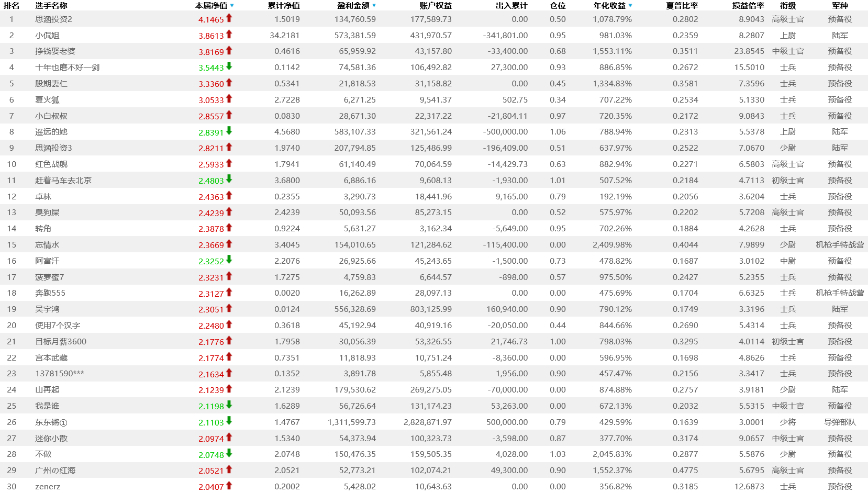This screenshot has height=493, width=868.
Task: Click the red up arrow for zenerz
Action: (229, 486)
